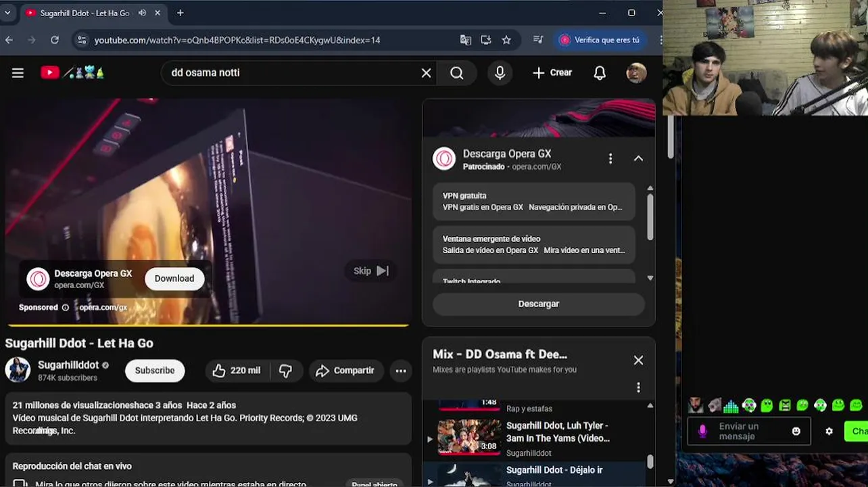Open the Sugarhillddot channel avatar
The width and height of the screenshot is (868, 487).
[18, 370]
